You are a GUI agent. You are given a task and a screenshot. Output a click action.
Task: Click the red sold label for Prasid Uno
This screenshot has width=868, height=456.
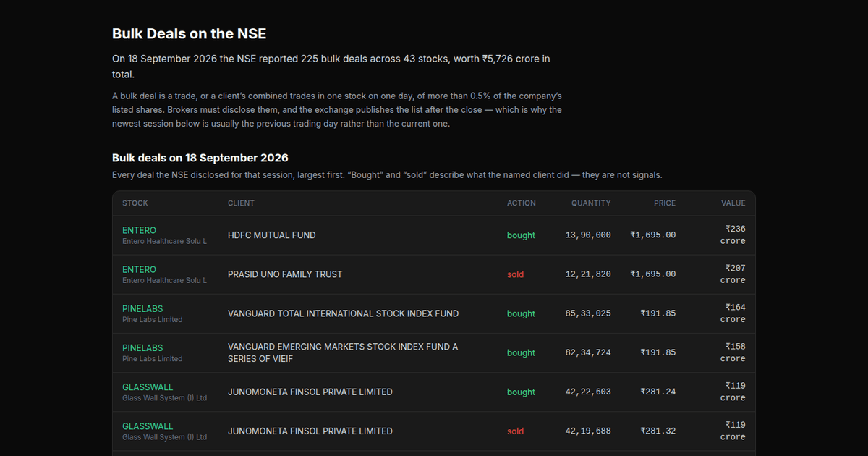515,274
